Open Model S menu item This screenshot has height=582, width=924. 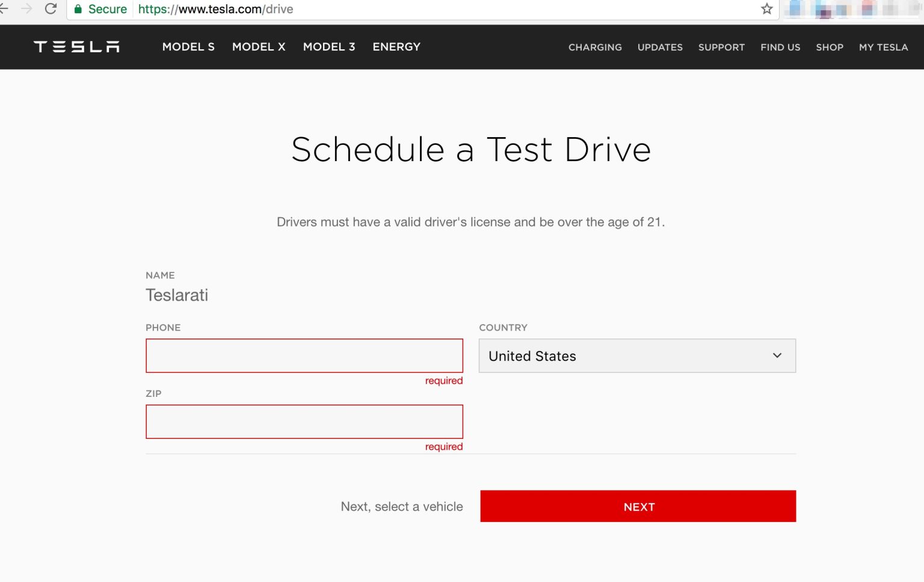click(188, 47)
